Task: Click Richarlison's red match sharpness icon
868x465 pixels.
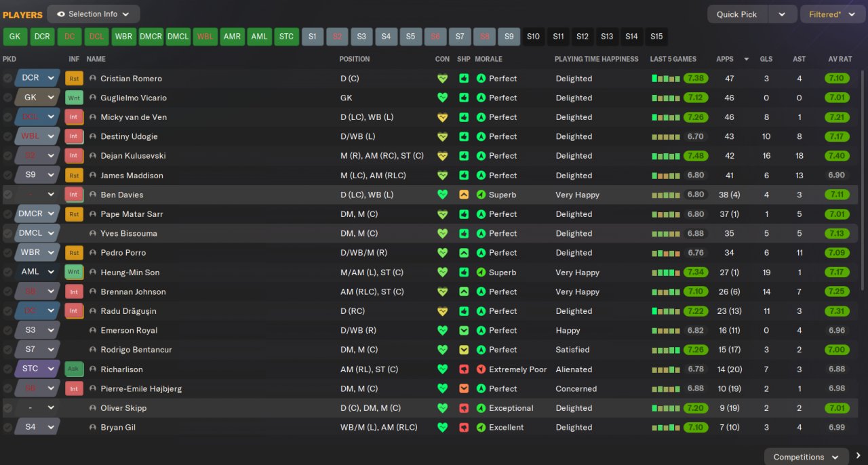Action: pyautogui.click(x=464, y=369)
